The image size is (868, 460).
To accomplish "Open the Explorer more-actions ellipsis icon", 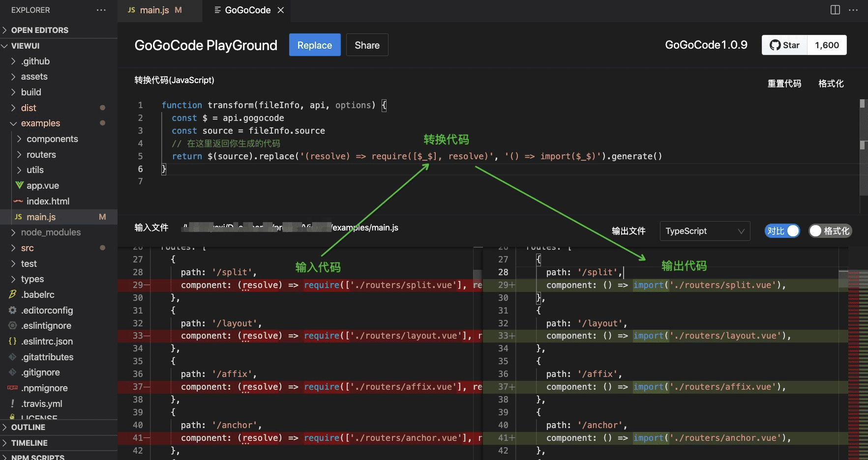I will point(101,10).
